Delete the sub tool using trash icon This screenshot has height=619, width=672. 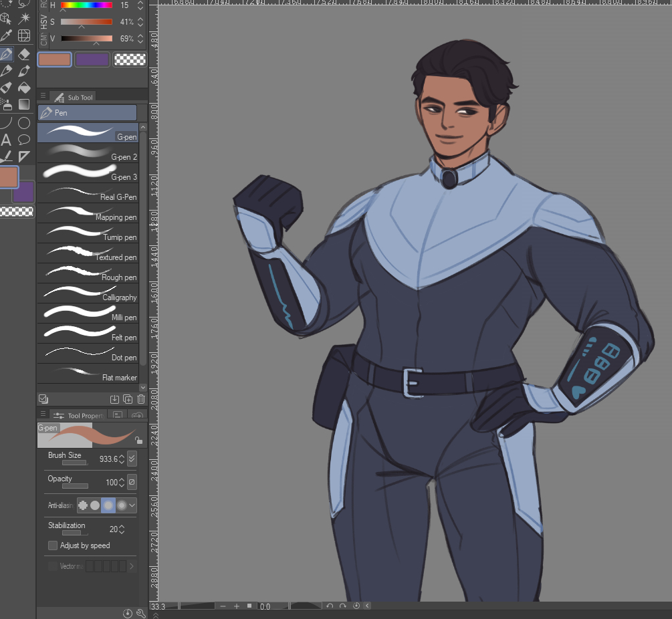(141, 399)
